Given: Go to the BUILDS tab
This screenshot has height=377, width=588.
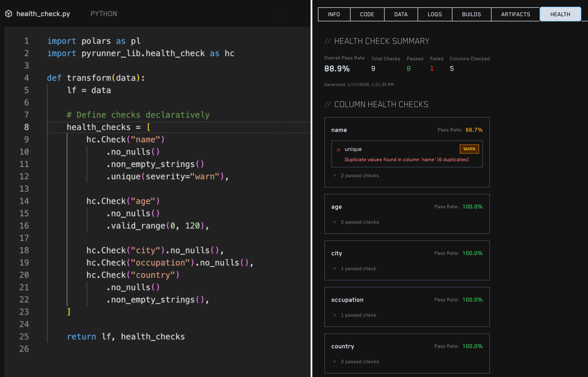Looking at the screenshot, I should (x=472, y=14).
